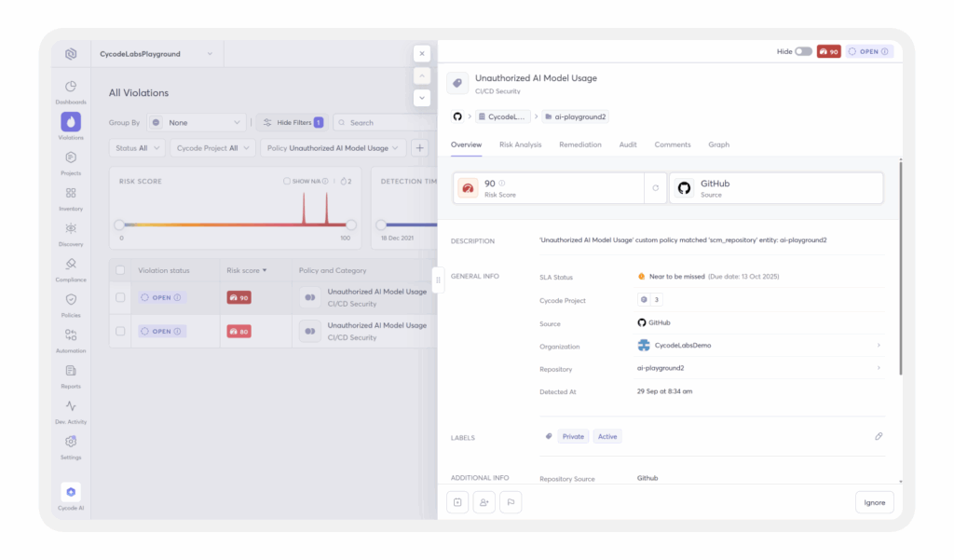Image resolution: width=954 pixels, height=560 pixels.
Task: Click the right handle of risk score slider
Action: click(x=351, y=225)
